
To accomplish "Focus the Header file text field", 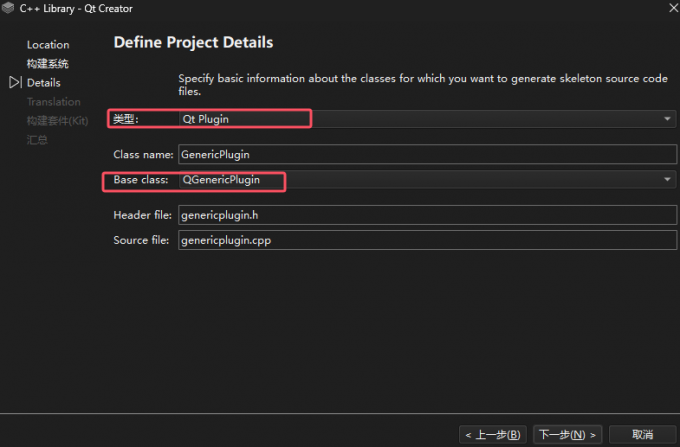I will (427, 216).
